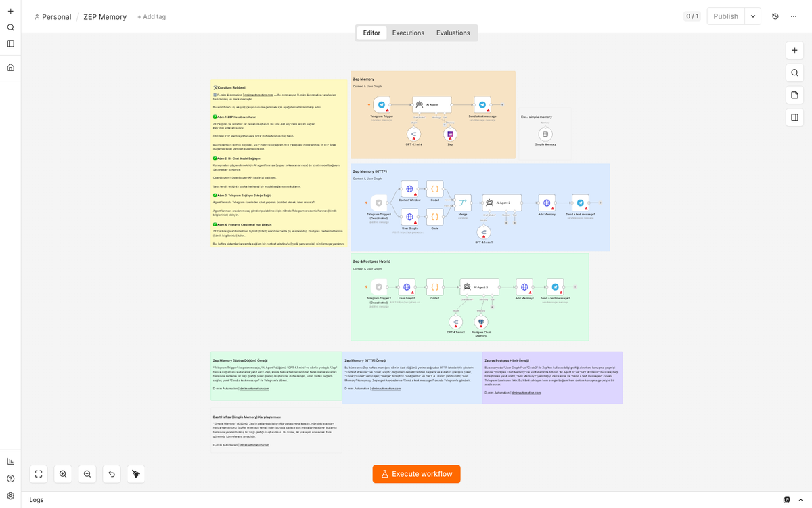This screenshot has height=508, width=812.
Task: Open the node search on the canvas panel
Action: [x=795, y=72]
